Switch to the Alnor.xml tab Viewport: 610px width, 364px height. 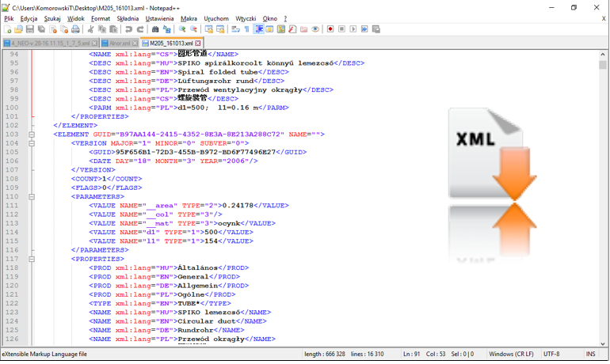point(119,43)
